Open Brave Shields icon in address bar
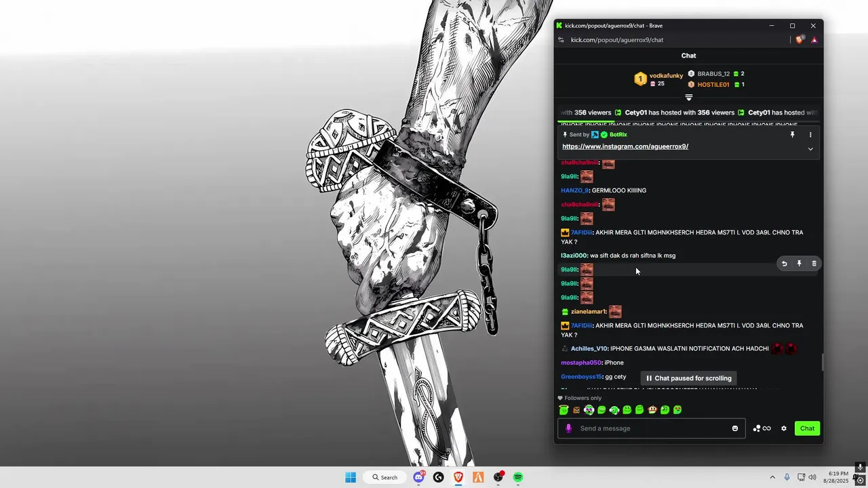The height and width of the screenshot is (488, 868). point(800,40)
